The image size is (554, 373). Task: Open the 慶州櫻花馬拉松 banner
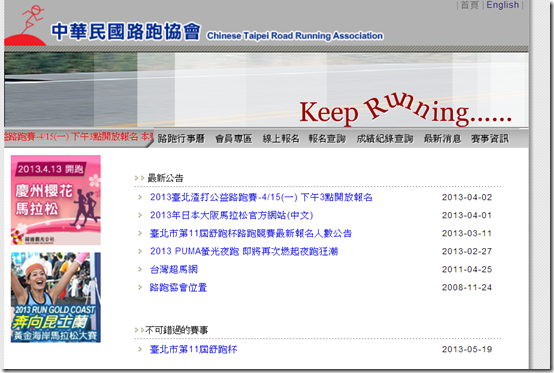(x=56, y=200)
